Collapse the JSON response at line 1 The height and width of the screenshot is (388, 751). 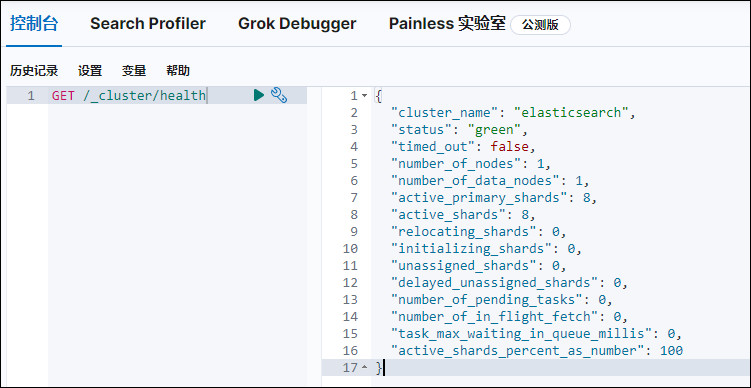tap(364, 96)
